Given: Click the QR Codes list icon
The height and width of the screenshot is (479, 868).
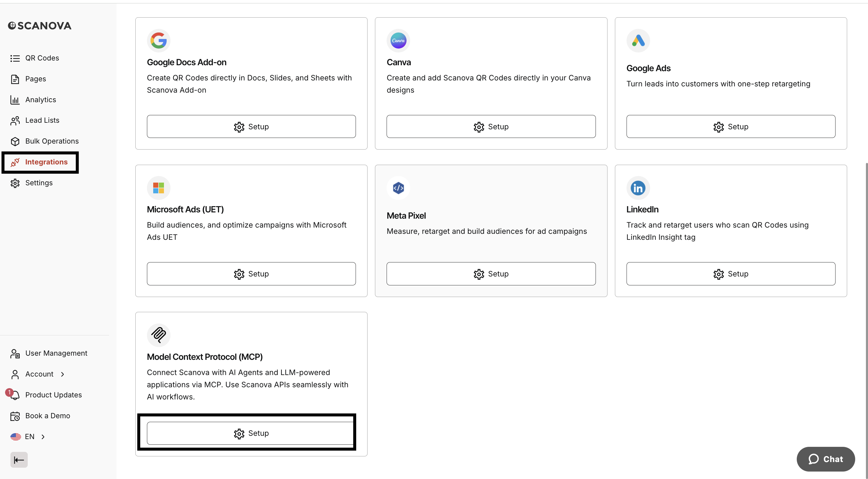Looking at the screenshot, I should click(x=15, y=58).
